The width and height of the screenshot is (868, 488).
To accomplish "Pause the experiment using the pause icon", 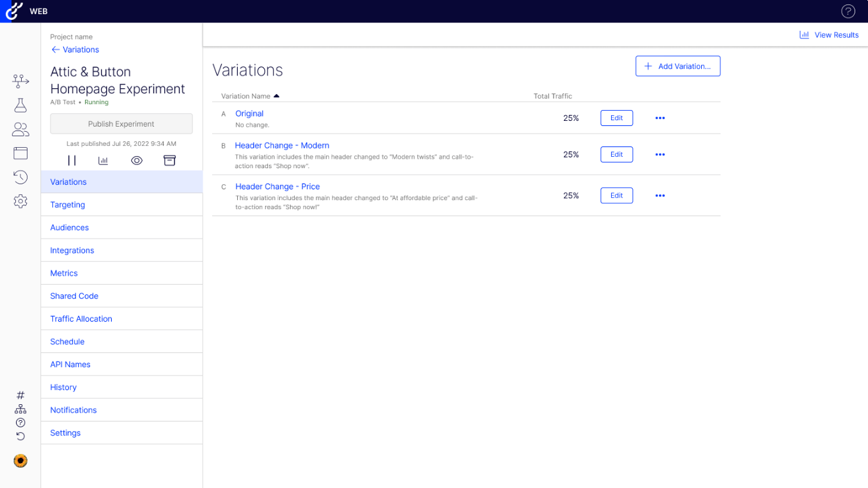I will 72,160.
